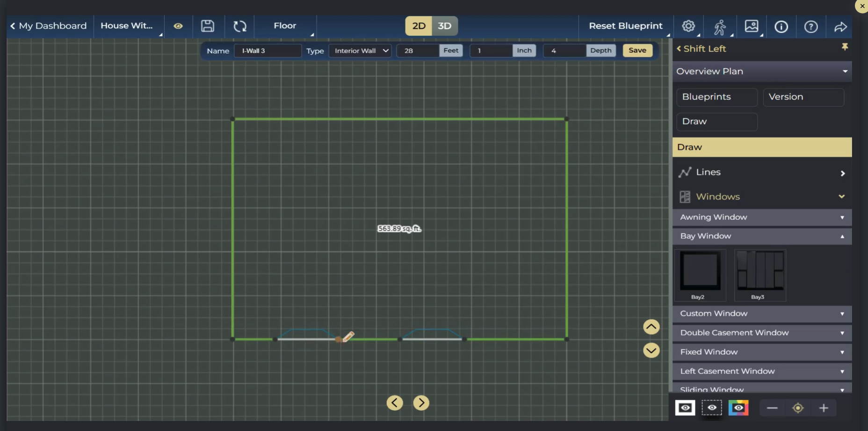Click the share arrow icon
Image resolution: width=868 pixels, height=431 pixels.
point(840,27)
